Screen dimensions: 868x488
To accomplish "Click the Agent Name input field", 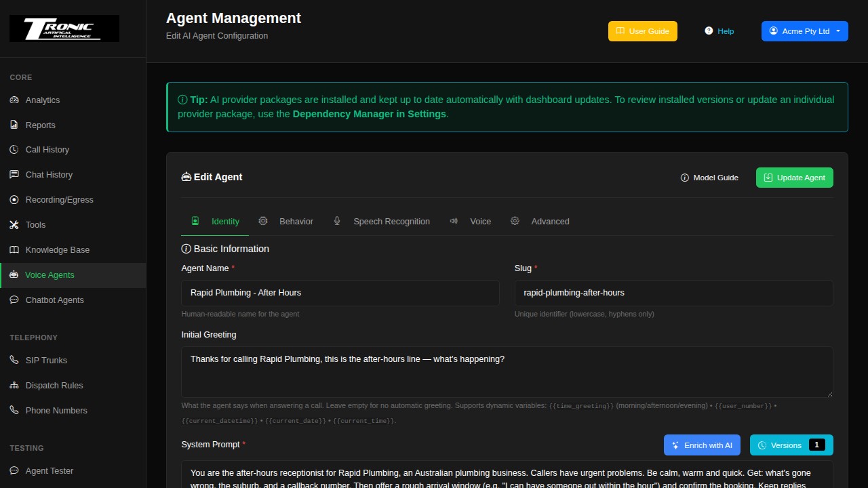I will click(x=340, y=293).
